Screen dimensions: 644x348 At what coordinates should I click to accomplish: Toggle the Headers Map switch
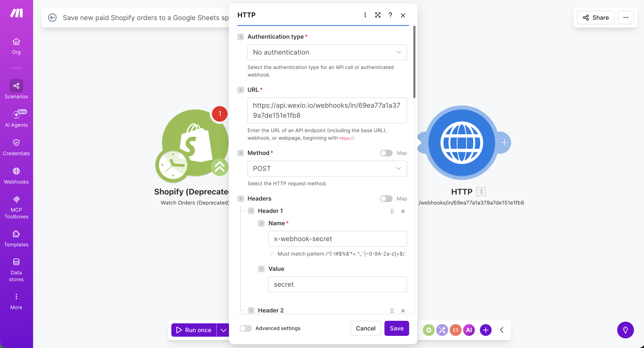(386, 198)
